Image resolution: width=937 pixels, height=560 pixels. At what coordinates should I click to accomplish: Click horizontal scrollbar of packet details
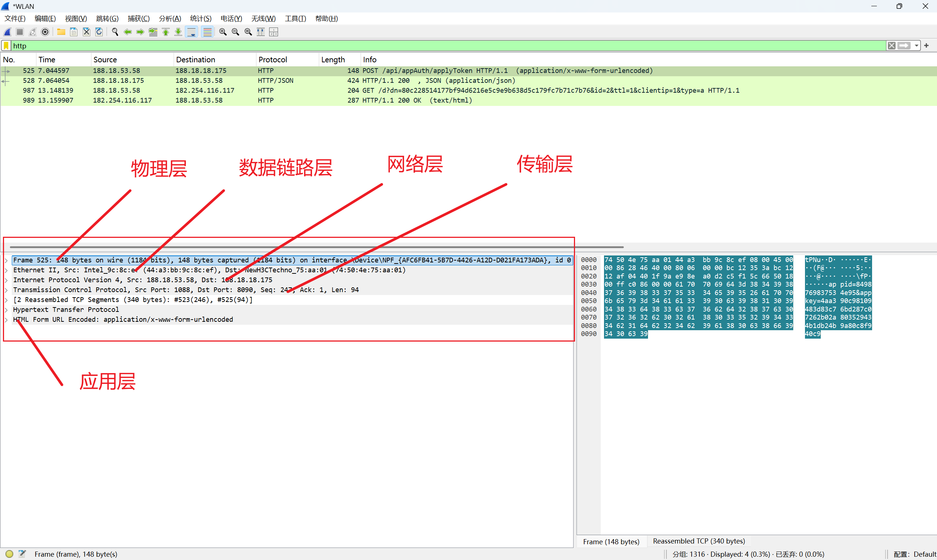click(317, 247)
